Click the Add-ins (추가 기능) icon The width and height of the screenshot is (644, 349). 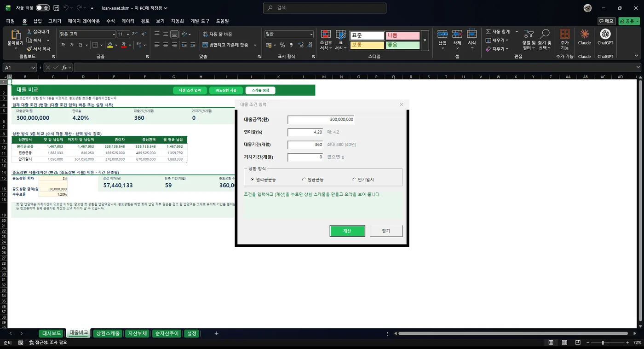point(564,35)
